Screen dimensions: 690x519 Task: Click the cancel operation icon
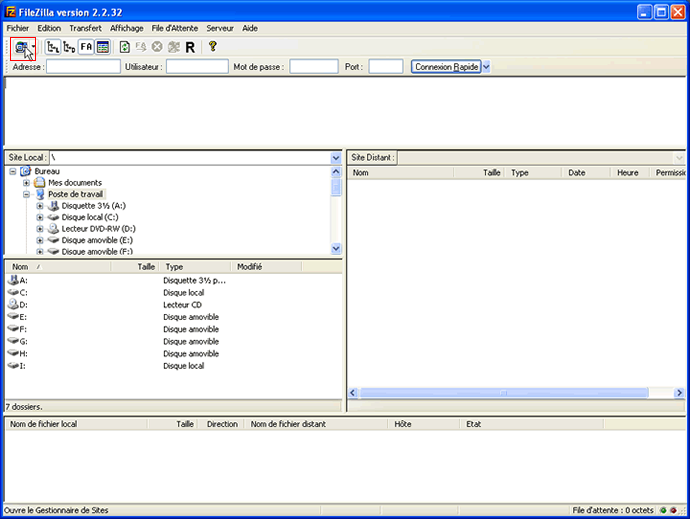pyautogui.click(x=157, y=47)
